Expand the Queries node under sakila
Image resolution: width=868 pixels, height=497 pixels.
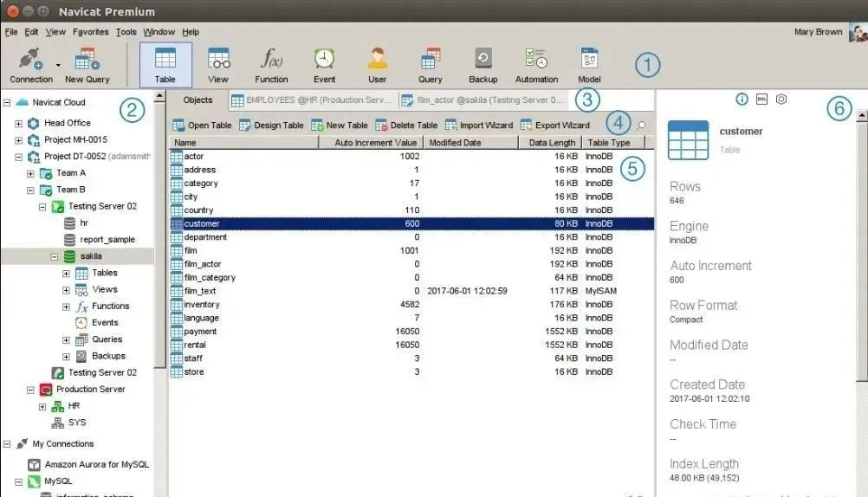66,339
